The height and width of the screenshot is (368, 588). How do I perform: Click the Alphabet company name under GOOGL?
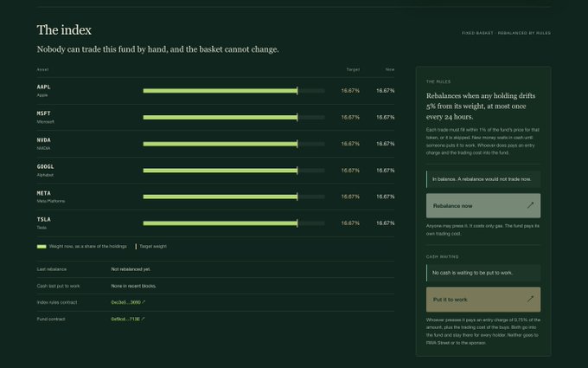click(x=45, y=175)
